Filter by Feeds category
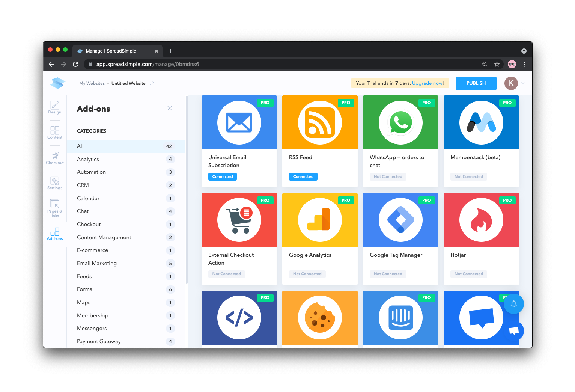The image size is (575, 392). coord(126,276)
